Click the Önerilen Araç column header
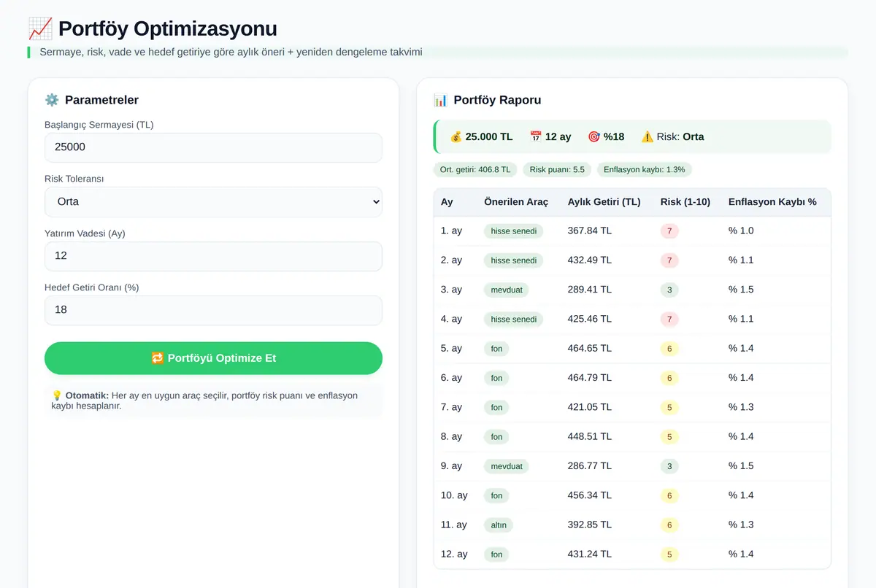This screenshot has width=876, height=588. tap(516, 202)
